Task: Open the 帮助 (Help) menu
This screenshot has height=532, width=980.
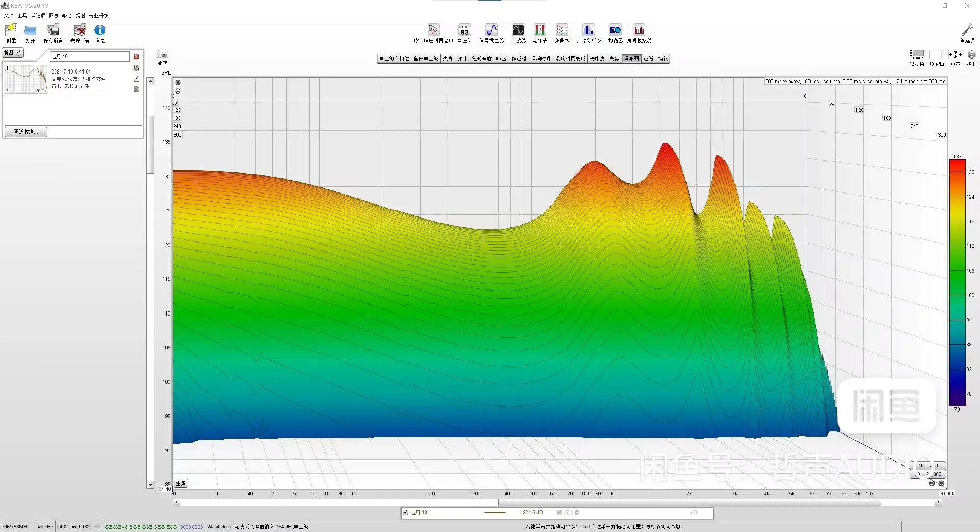Action: (67, 16)
